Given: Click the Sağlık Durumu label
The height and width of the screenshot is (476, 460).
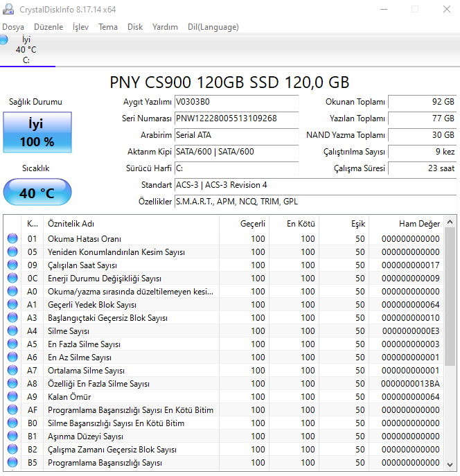Looking at the screenshot, I should pos(35,102).
